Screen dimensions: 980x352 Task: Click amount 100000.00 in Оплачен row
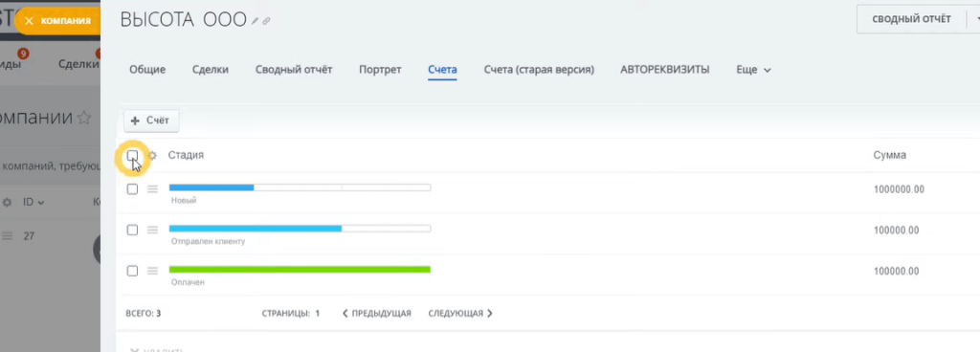(x=896, y=272)
